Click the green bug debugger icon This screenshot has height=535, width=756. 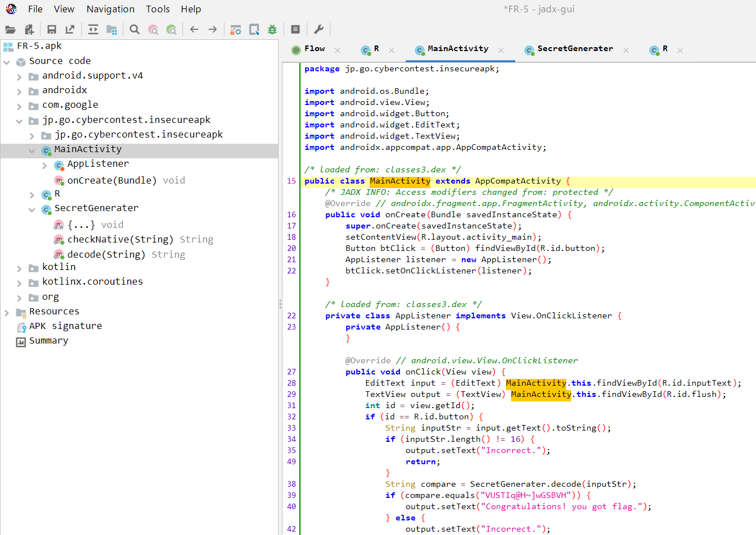[x=272, y=30]
